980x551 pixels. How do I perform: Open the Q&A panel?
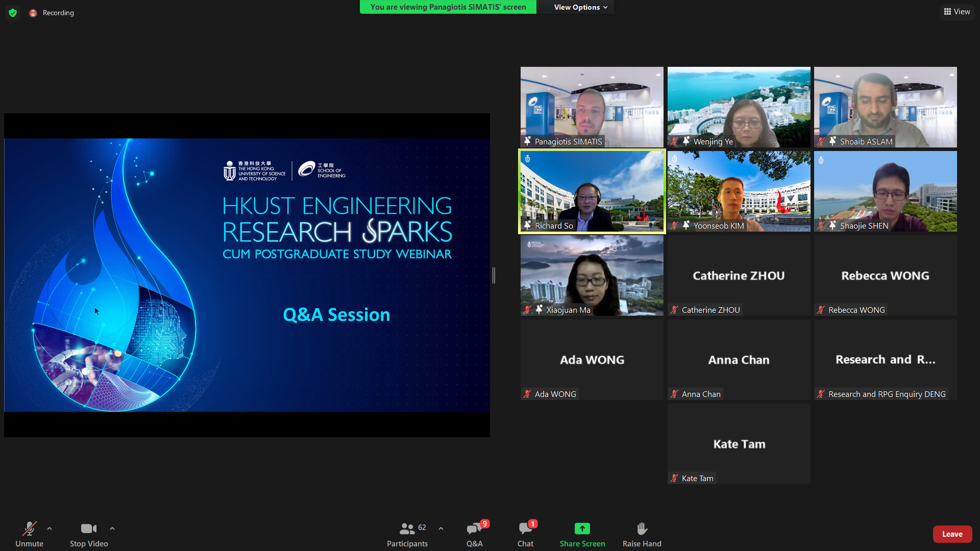coord(475,534)
